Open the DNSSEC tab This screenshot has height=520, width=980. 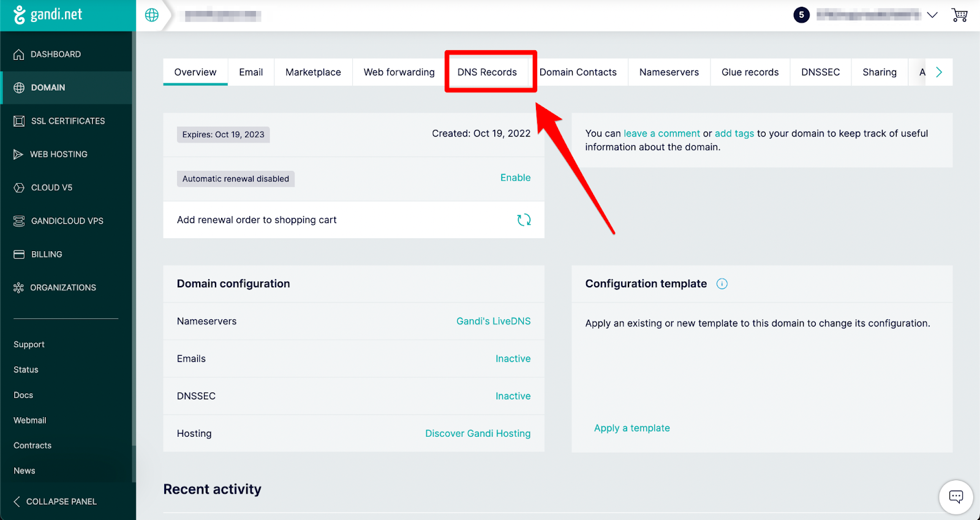tap(821, 72)
